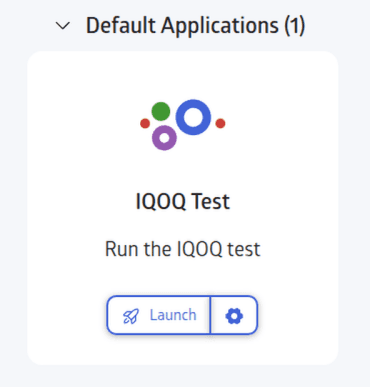370x387 pixels.
Task: Click the green circle in the logo
Action: click(x=161, y=111)
